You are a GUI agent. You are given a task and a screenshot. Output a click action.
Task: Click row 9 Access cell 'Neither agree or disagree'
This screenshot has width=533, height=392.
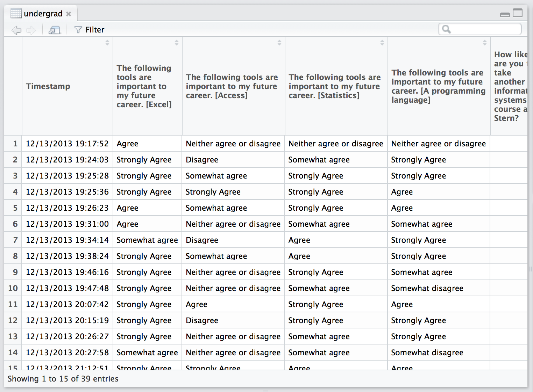click(233, 273)
